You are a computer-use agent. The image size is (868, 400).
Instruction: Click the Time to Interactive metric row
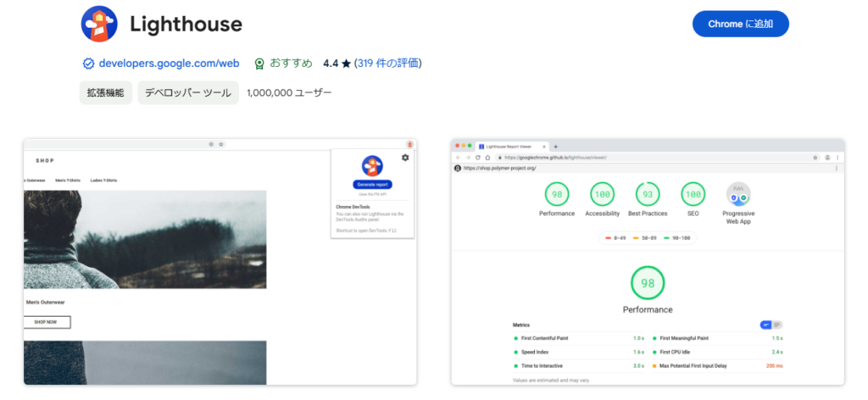pos(579,366)
